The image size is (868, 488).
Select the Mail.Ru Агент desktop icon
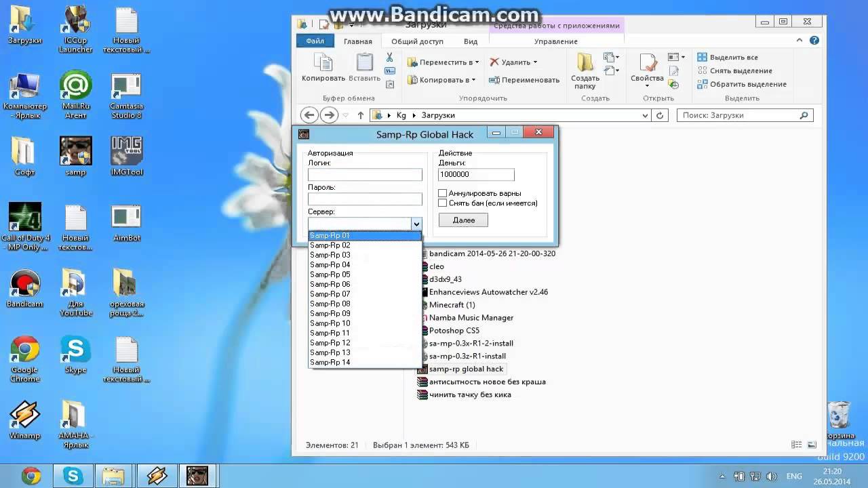[75, 96]
